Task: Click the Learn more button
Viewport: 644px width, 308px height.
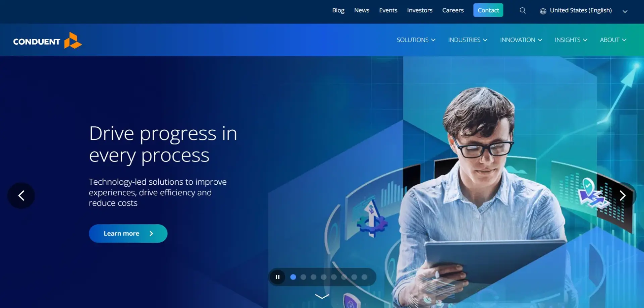Action: click(x=128, y=233)
